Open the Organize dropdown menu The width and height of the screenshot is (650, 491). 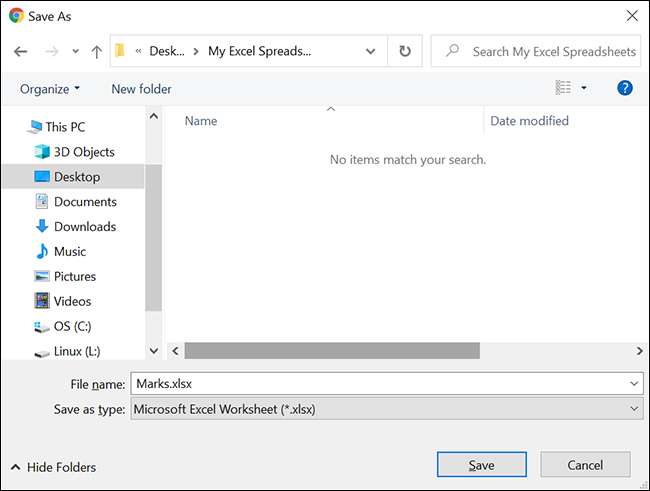pos(50,89)
